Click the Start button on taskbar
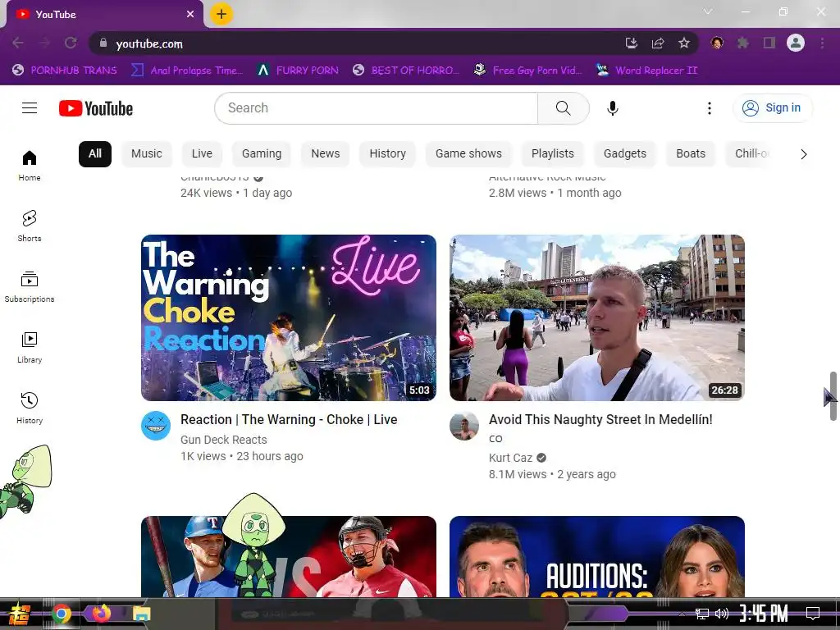The height and width of the screenshot is (630, 840). click(x=19, y=614)
